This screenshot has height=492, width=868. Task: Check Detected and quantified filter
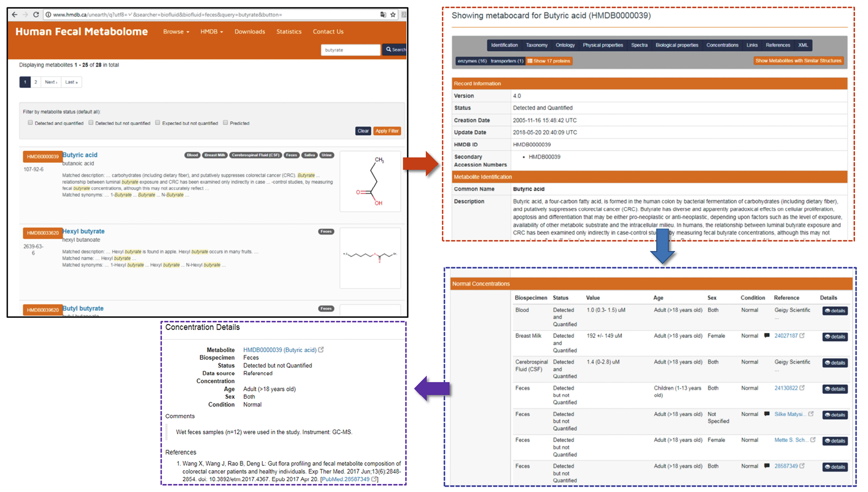(x=30, y=122)
